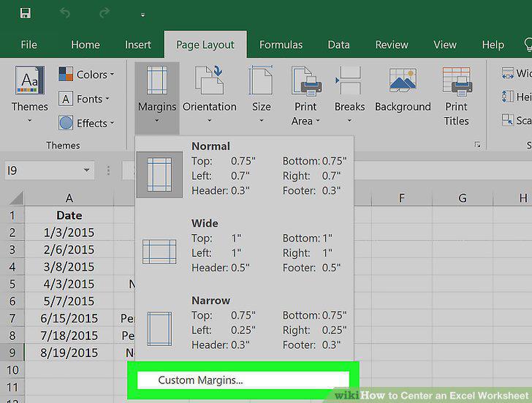Open the File tab
The image size is (532, 403).
[28, 45]
